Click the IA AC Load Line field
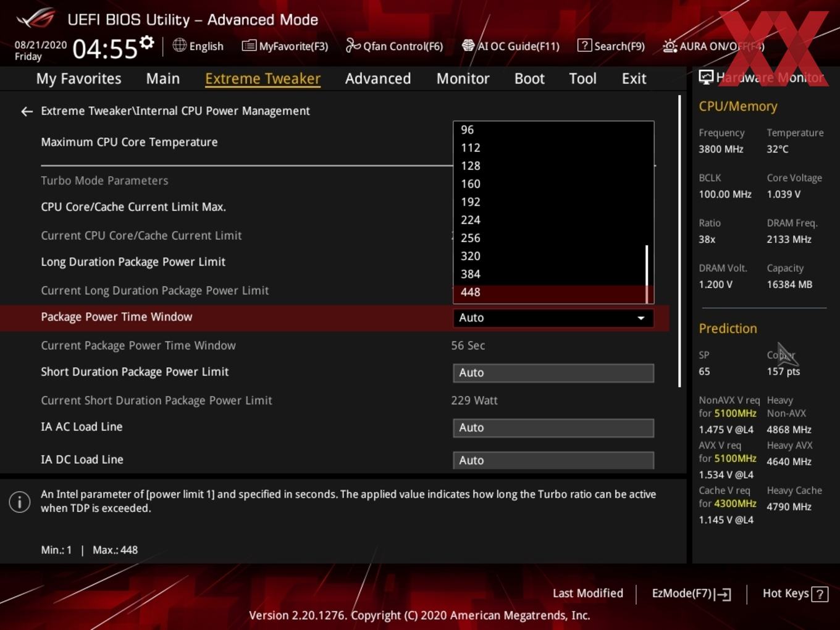 [x=553, y=427]
